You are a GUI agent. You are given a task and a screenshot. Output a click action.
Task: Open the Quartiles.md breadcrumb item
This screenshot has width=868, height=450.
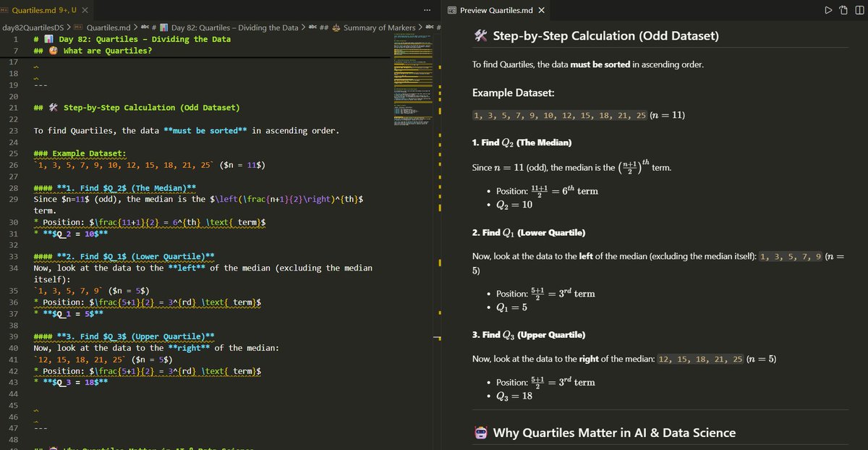click(108, 27)
